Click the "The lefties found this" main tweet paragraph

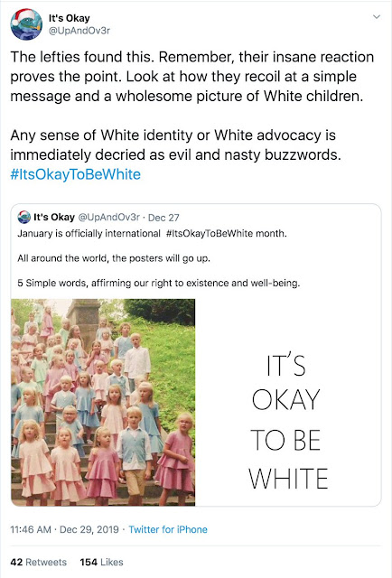pos(192,76)
